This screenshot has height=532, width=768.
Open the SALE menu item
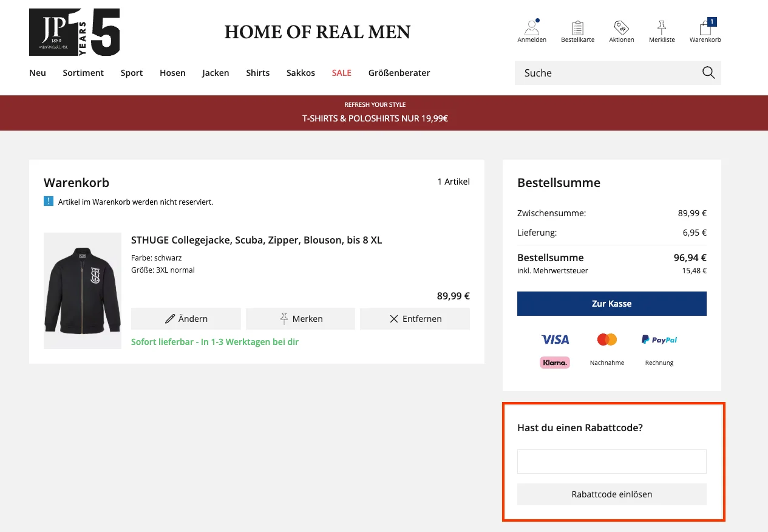pyautogui.click(x=341, y=73)
